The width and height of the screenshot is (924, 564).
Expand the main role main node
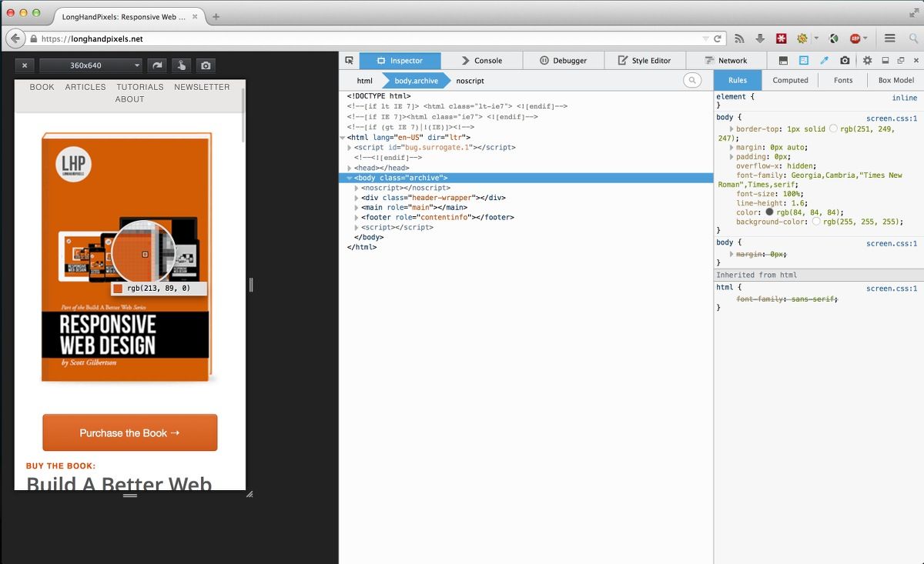[357, 208]
